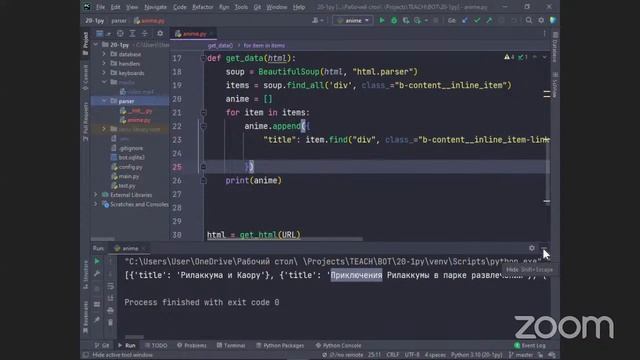Viewport: 640px width, 360px height.
Task: Open config.py in the project tree
Action: (130, 167)
